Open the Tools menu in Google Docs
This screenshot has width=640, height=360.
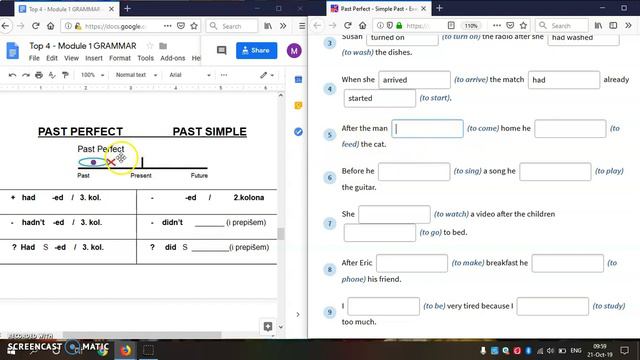point(145,58)
